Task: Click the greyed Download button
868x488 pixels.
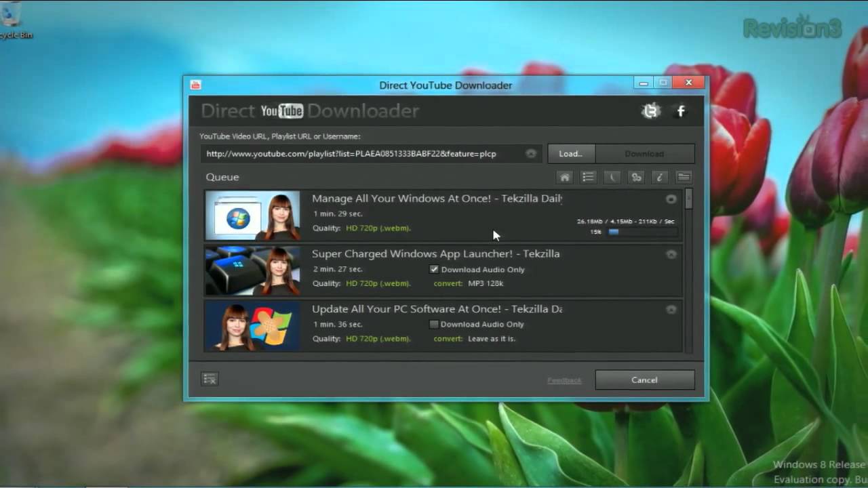Action: [645, 154]
